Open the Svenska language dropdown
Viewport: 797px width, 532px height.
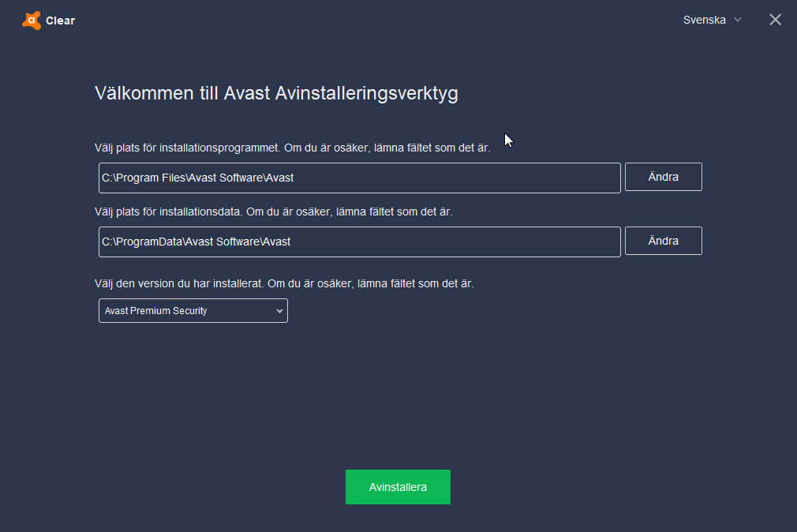pyautogui.click(x=712, y=20)
